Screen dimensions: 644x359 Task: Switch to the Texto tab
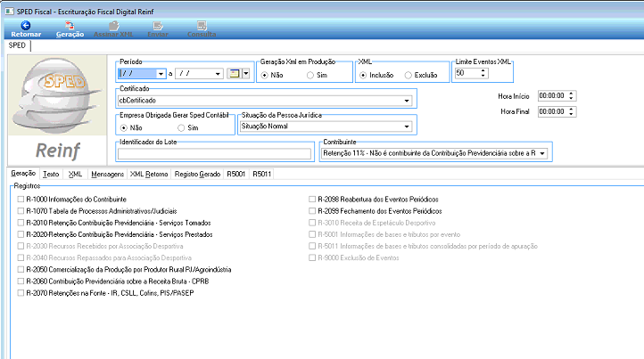click(51, 174)
